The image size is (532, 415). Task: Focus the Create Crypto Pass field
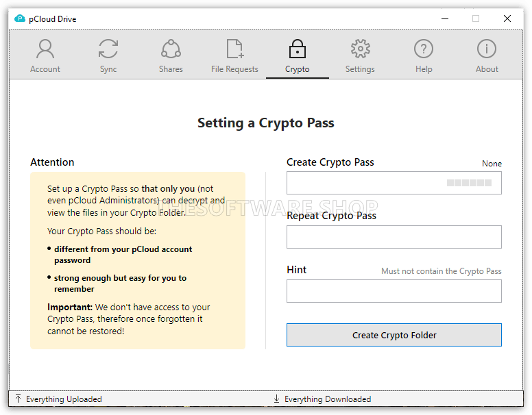click(x=394, y=183)
